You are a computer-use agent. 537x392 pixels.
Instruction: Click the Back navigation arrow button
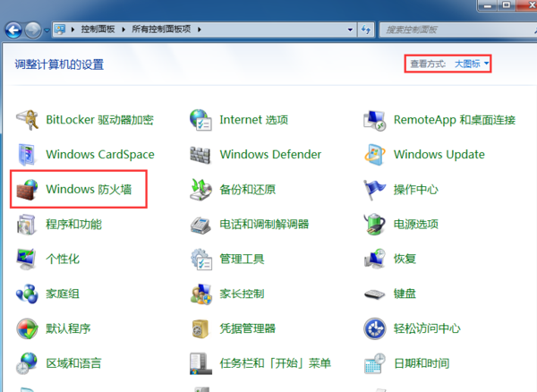[x=13, y=30]
